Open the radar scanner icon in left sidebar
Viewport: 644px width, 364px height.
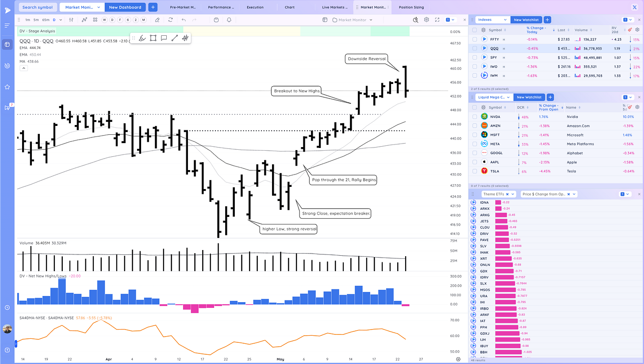click(7, 65)
